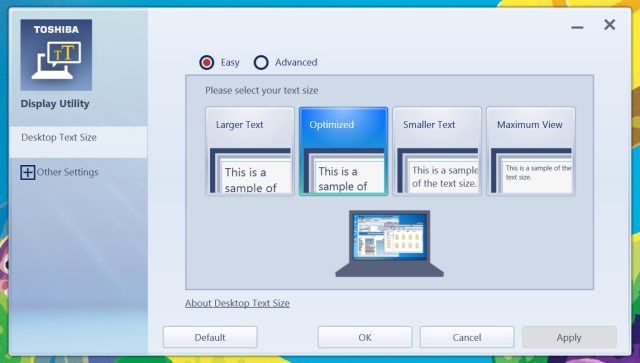This screenshot has height=363, width=640.
Task: Open the Other Settings sidebar entry
Action: (67, 172)
